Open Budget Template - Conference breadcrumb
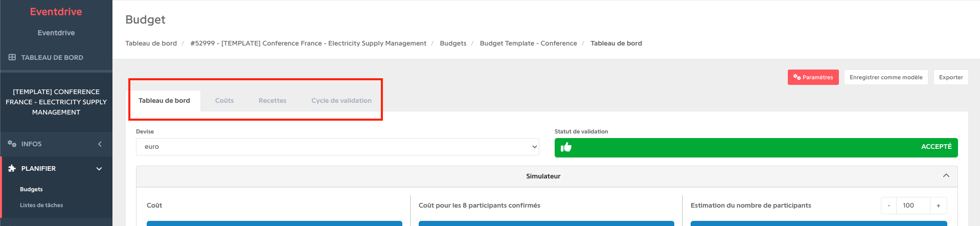This screenshot has width=980, height=226. click(x=528, y=43)
